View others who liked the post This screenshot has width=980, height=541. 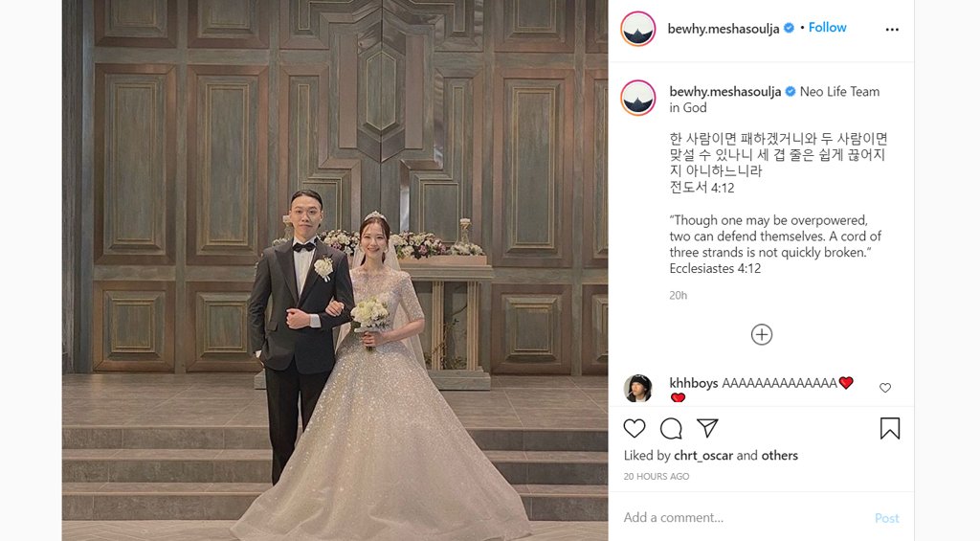click(x=779, y=456)
